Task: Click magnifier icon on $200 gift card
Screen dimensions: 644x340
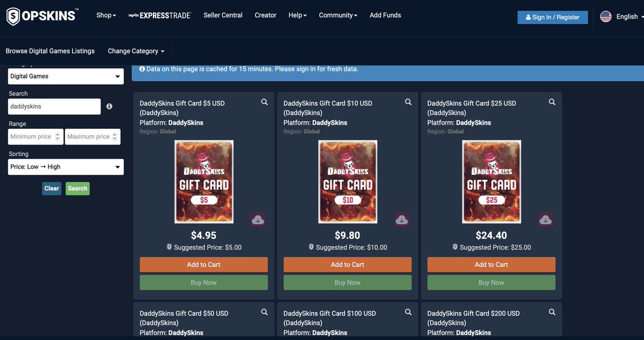Action: (552, 312)
